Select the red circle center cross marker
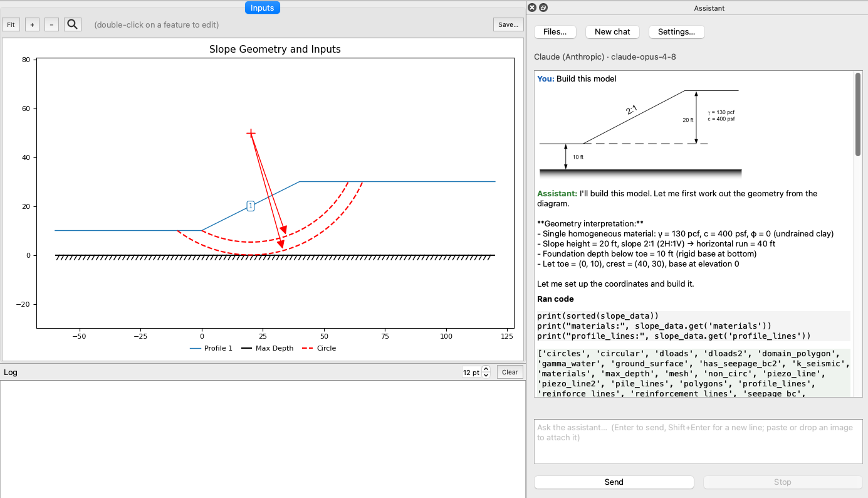 pyautogui.click(x=251, y=133)
